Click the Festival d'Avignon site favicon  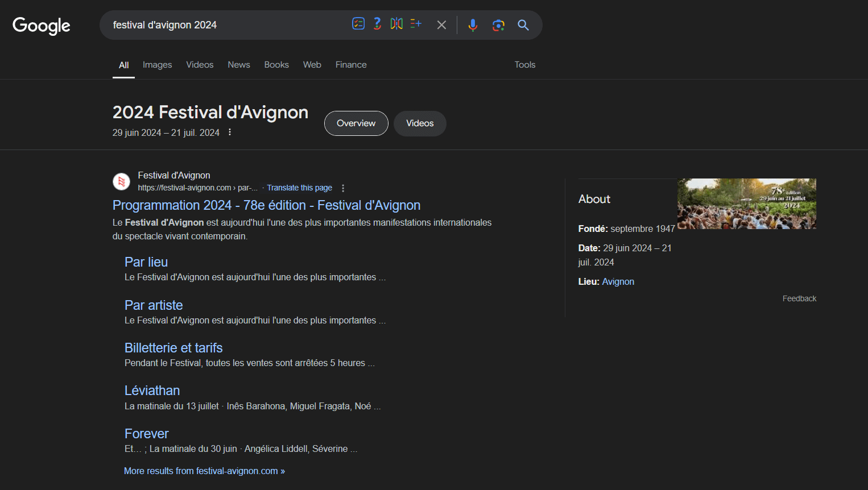(x=121, y=181)
